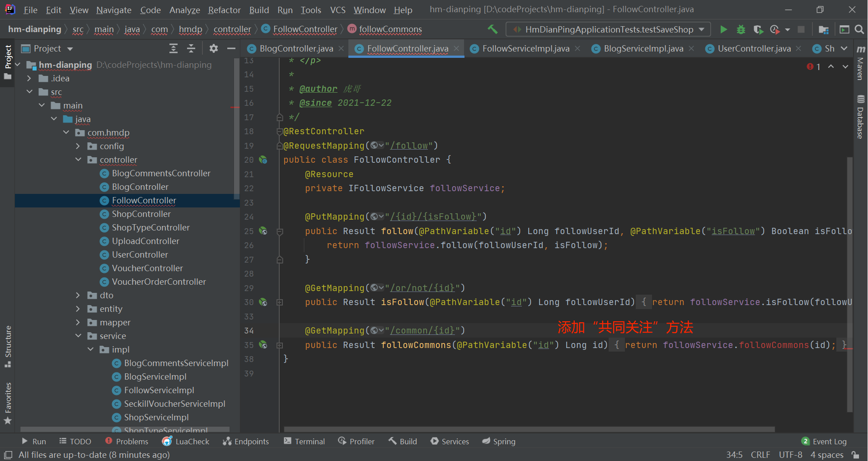Image resolution: width=868 pixels, height=461 pixels.
Task: Select ShopController in project tree
Action: point(141,214)
